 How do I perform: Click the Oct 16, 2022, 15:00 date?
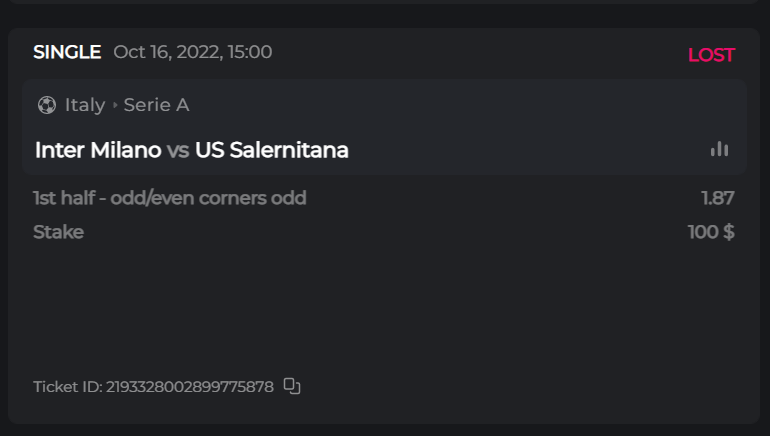tap(193, 52)
